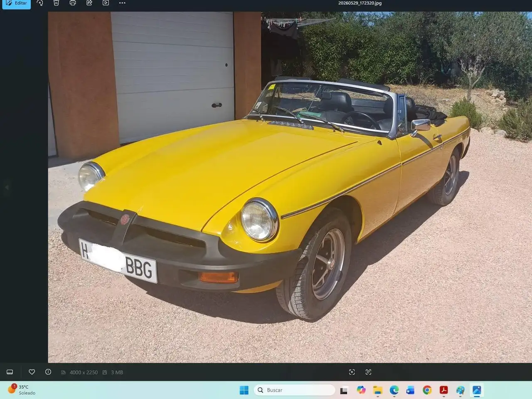
Task: Show file info with the info icon
Action: tap(48, 372)
